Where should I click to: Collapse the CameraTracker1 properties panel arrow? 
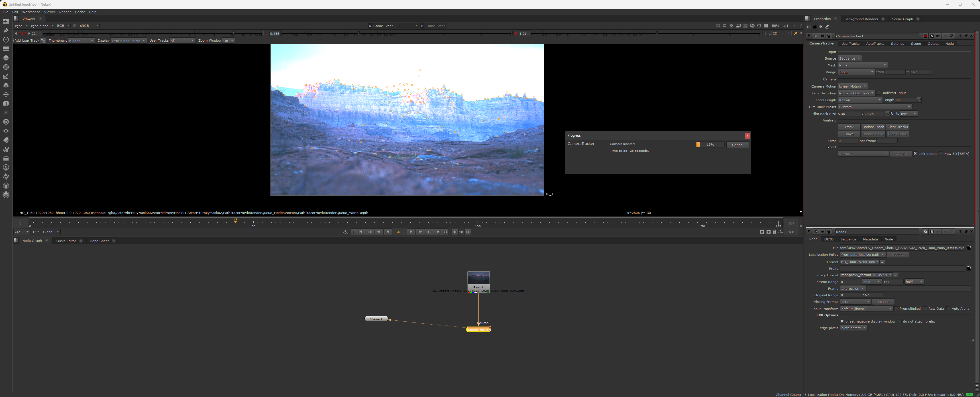(809, 36)
